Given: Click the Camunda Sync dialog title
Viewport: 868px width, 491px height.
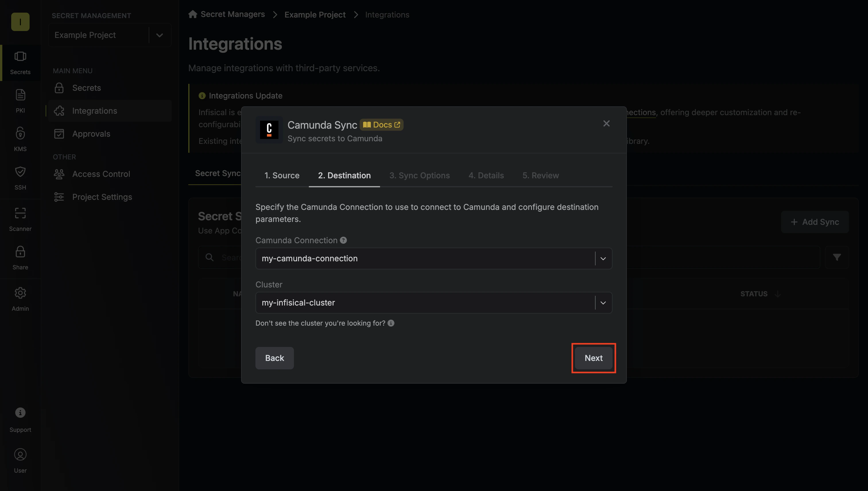Looking at the screenshot, I should [322, 125].
